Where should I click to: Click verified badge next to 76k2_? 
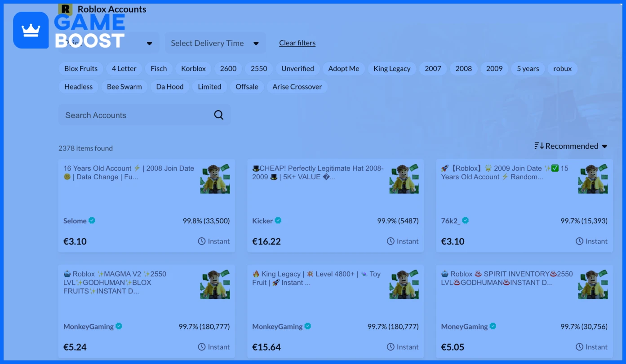point(466,221)
